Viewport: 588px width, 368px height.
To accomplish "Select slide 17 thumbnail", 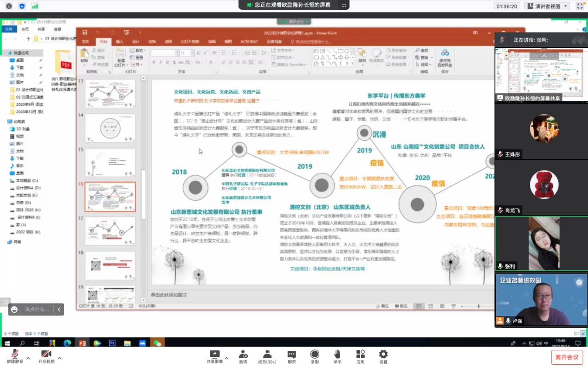I will click(x=110, y=231).
